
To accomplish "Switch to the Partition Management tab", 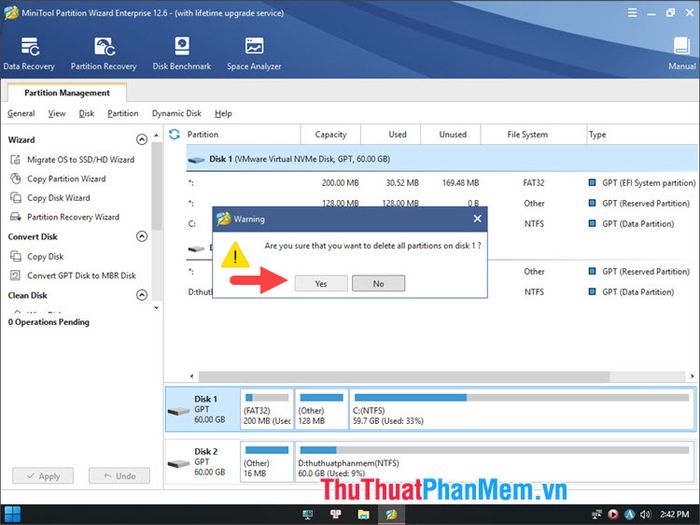I will (x=67, y=92).
